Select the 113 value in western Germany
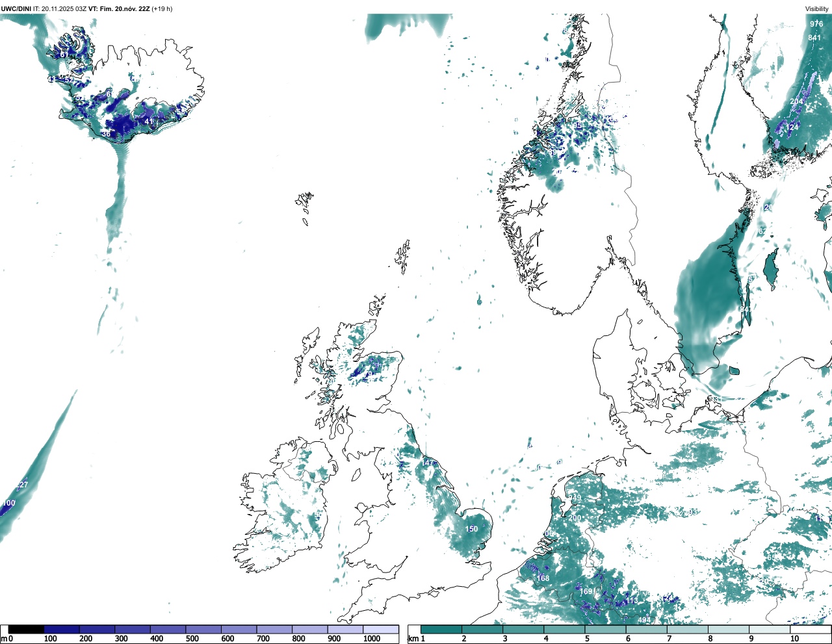 click(632, 601)
